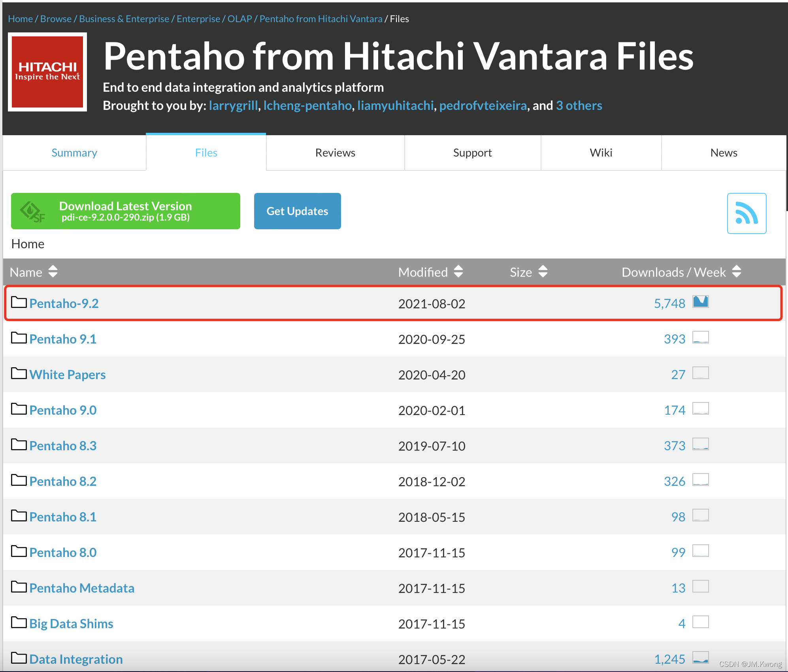The height and width of the screenshot is (672, 788).
Task: Switch to the Summary tab
Action: 74,153
